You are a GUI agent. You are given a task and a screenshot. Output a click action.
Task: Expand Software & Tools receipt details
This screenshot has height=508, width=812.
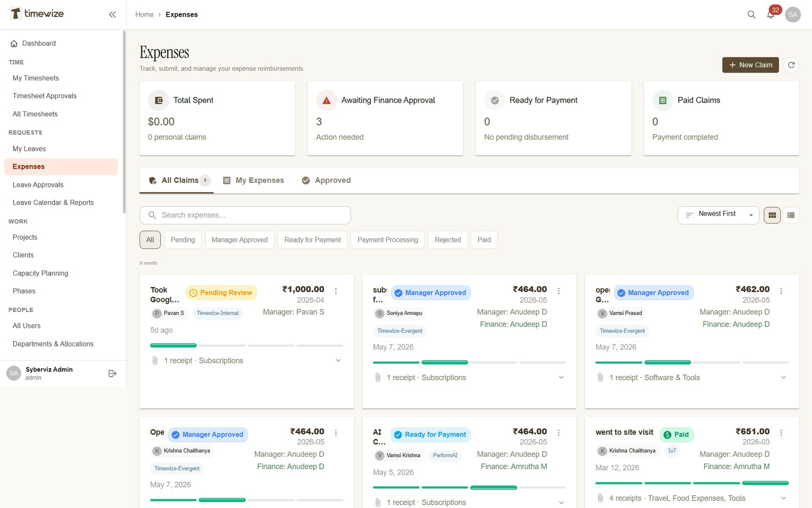click(x=784, y=377)
